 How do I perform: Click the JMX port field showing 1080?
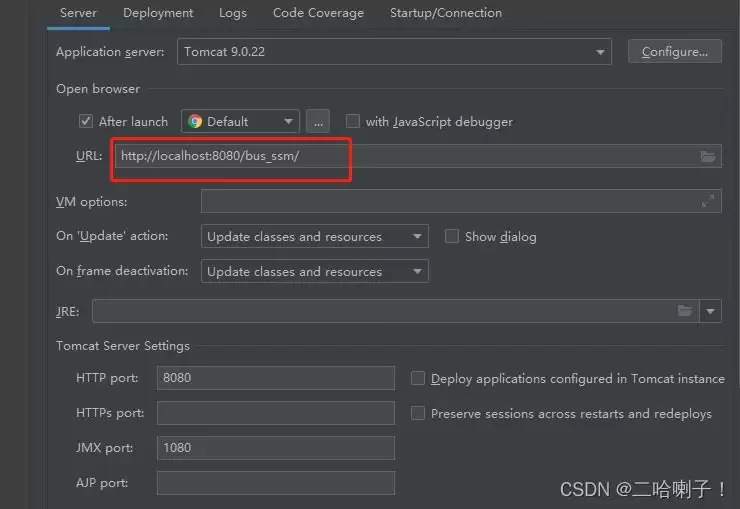pos(276,448)
